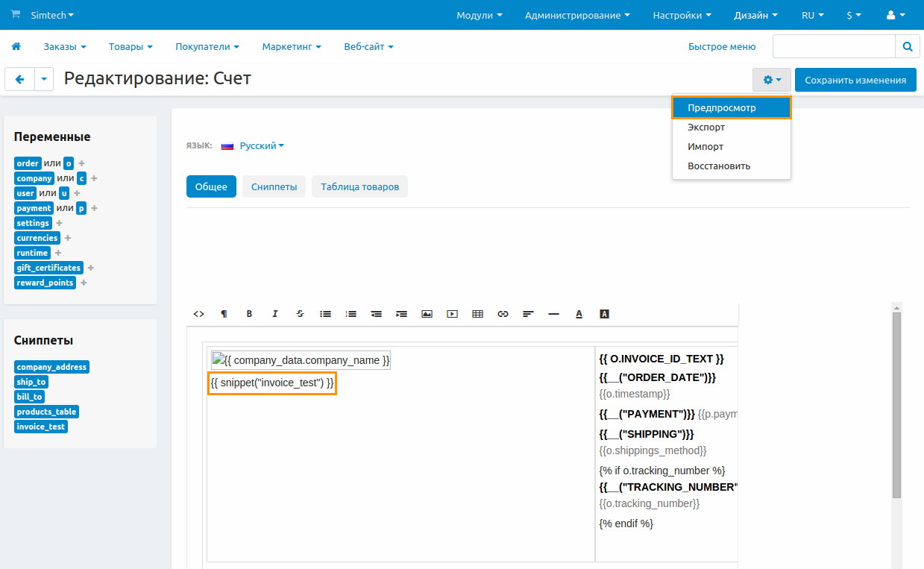
Task: Click the strikethrough formatting icon
Action: pyautogui.click(x=300, y=314)
